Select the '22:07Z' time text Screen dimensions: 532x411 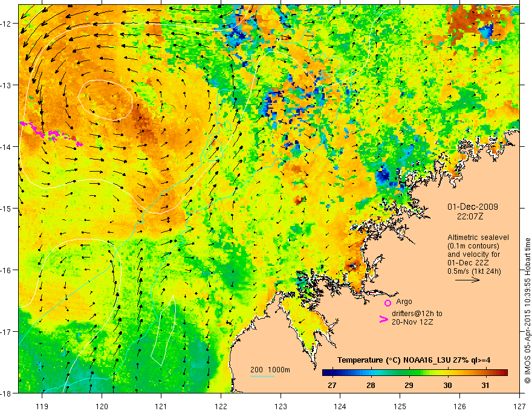470,216
